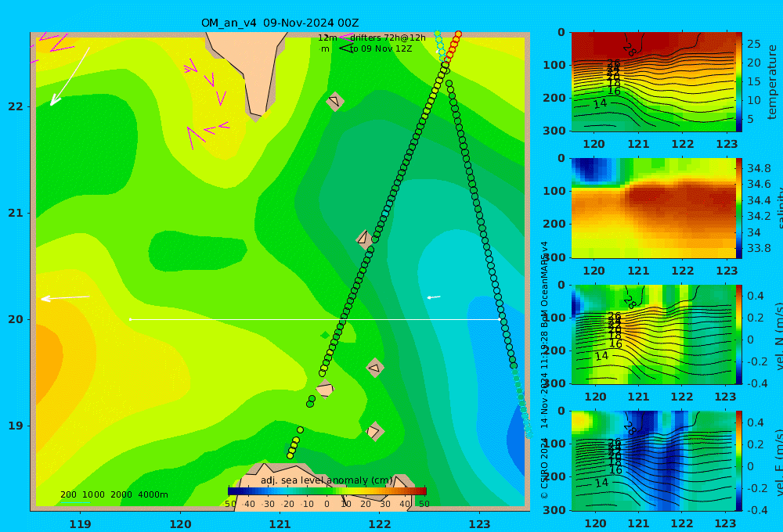Click the vel. N (m/s) colorbar

(738, 334)
